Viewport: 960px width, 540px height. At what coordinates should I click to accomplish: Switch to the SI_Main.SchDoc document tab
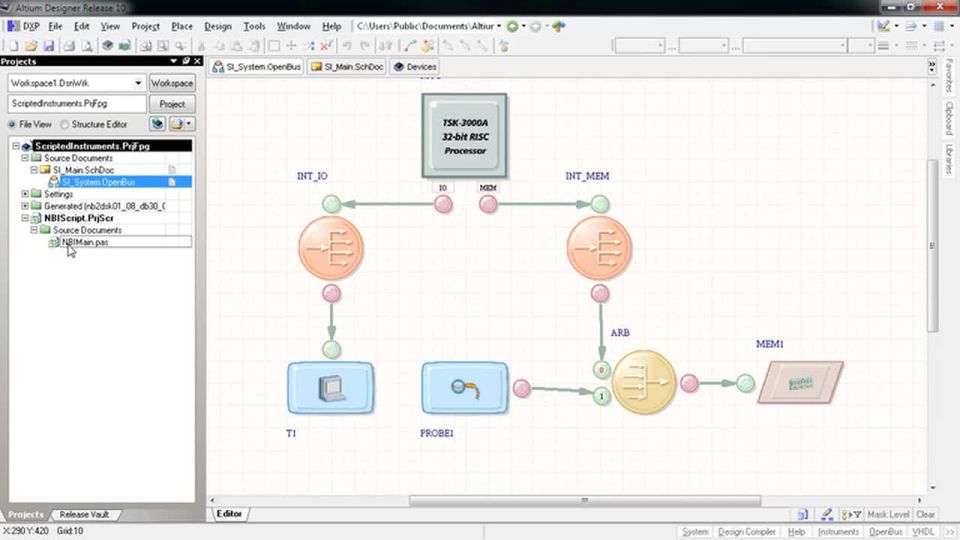[x=347, y=67]
